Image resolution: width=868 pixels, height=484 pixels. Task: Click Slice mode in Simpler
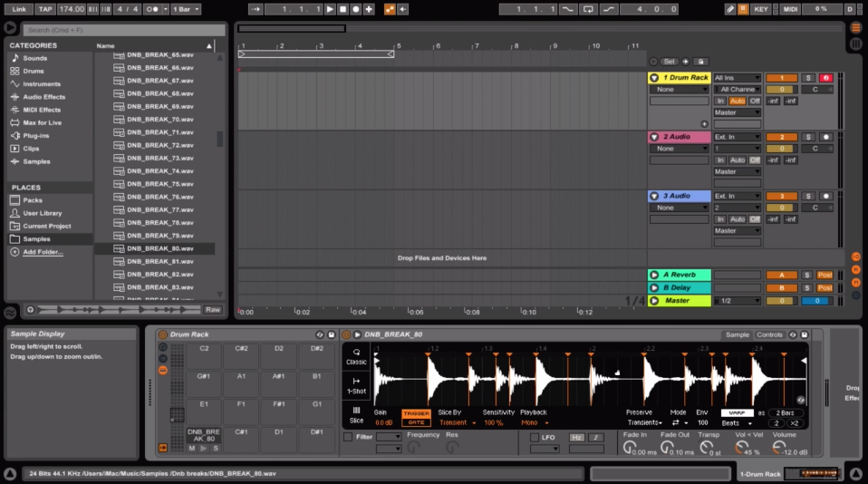pos(356,415)
